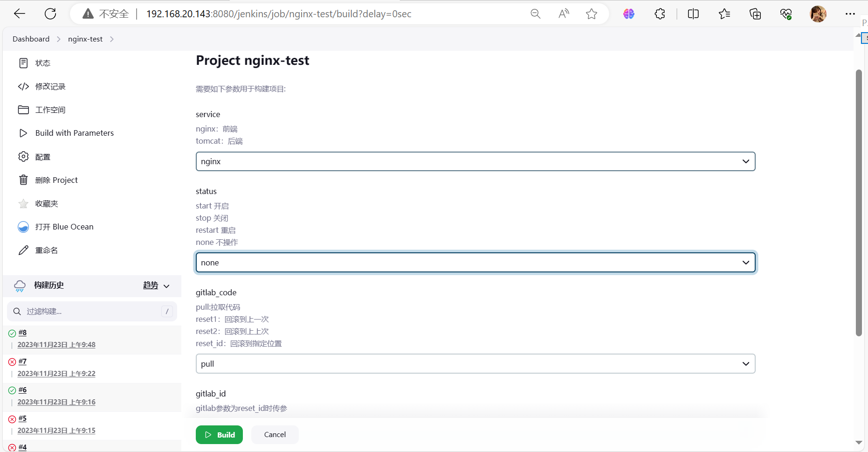Open the nginx-test breadcrumb link
Image resolution: width=868 pixels, height=452 pixels.
pos(85,39)
